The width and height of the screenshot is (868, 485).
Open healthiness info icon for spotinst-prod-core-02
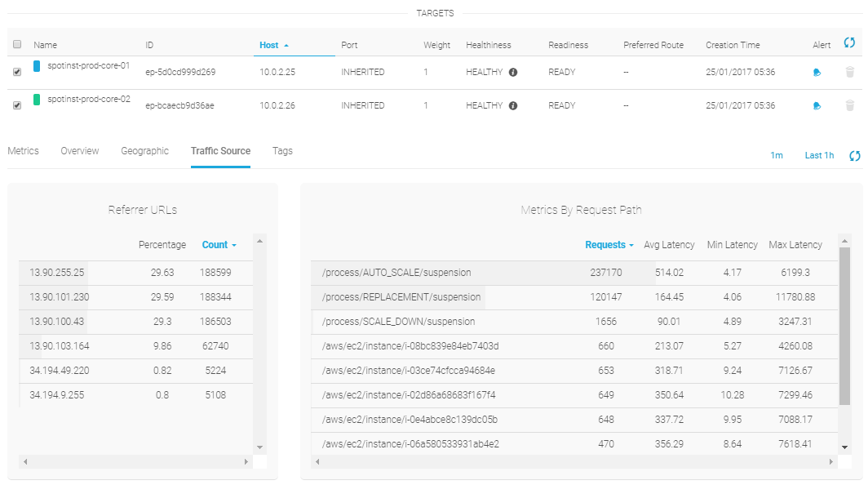click(513, 105)
